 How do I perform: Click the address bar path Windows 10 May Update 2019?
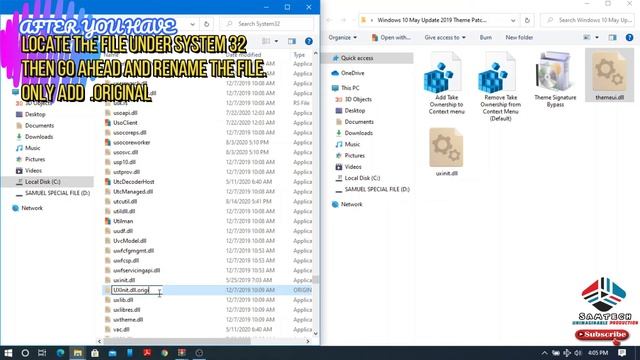point(432,20)
